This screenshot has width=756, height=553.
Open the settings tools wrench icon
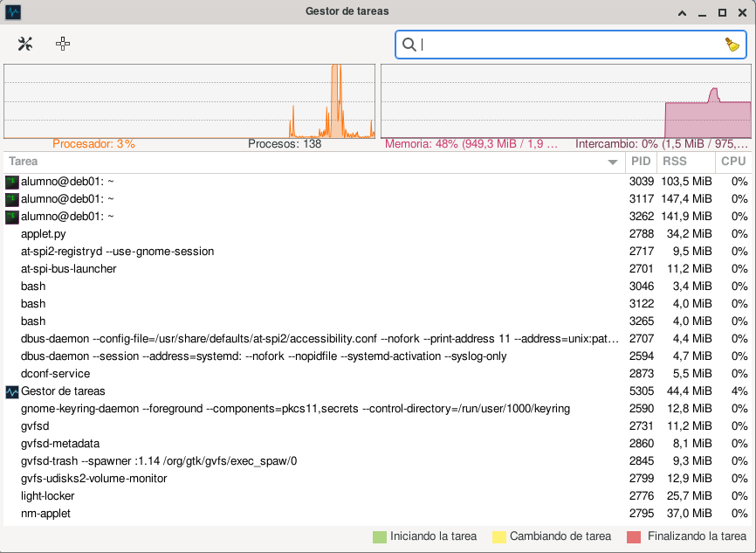25,44
